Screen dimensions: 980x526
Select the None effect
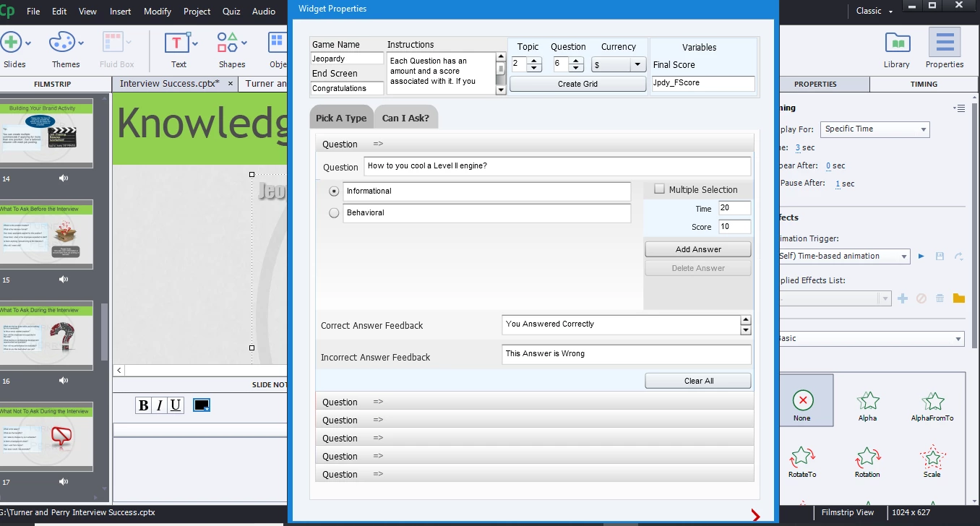[801, 400]
